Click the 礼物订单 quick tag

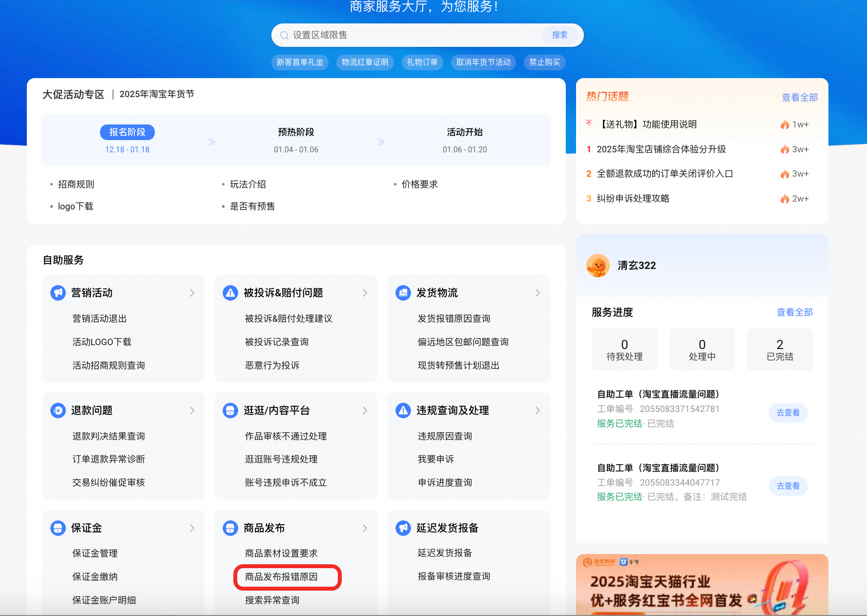click(422, 62)
